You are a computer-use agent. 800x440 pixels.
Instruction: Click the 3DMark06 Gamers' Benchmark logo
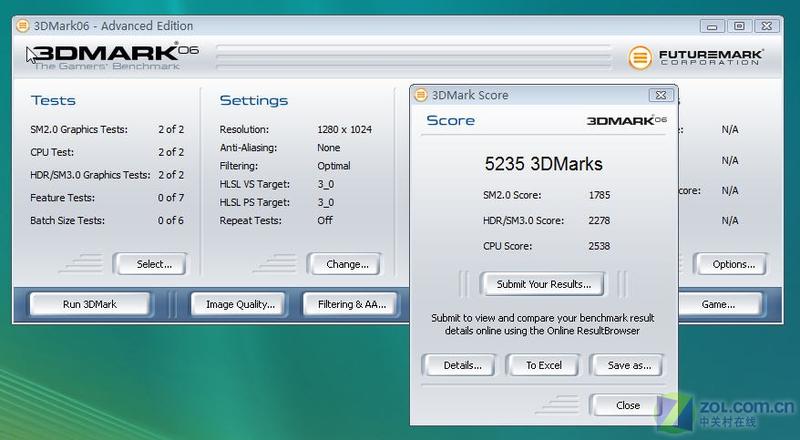(x=113, y=57)
